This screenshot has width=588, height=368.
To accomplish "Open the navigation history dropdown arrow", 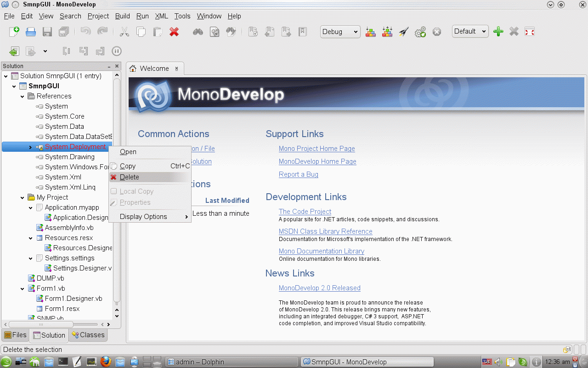I will click(45, 51).
